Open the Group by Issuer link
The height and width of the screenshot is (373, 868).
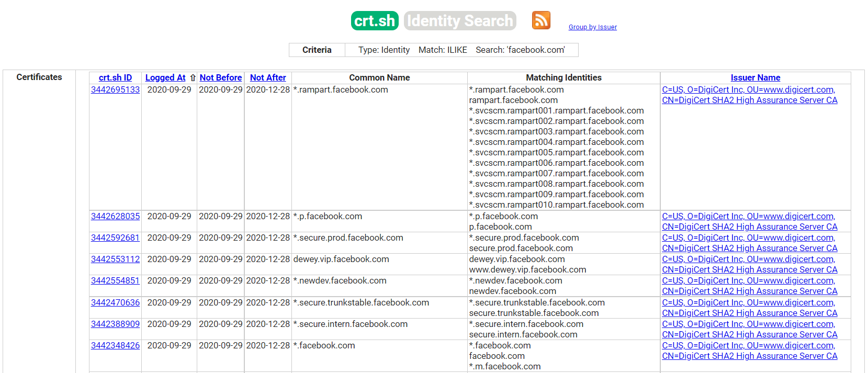pos(593,27)
